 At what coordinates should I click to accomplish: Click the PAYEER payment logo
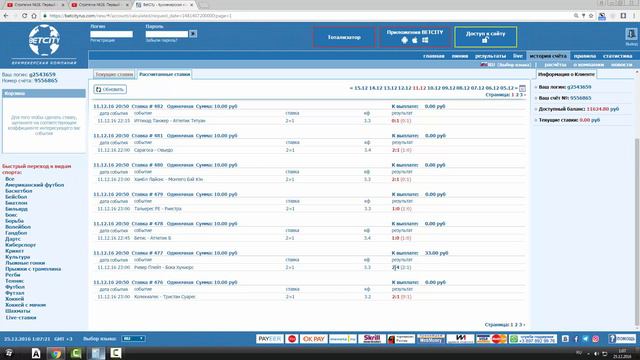pos(269,339)
